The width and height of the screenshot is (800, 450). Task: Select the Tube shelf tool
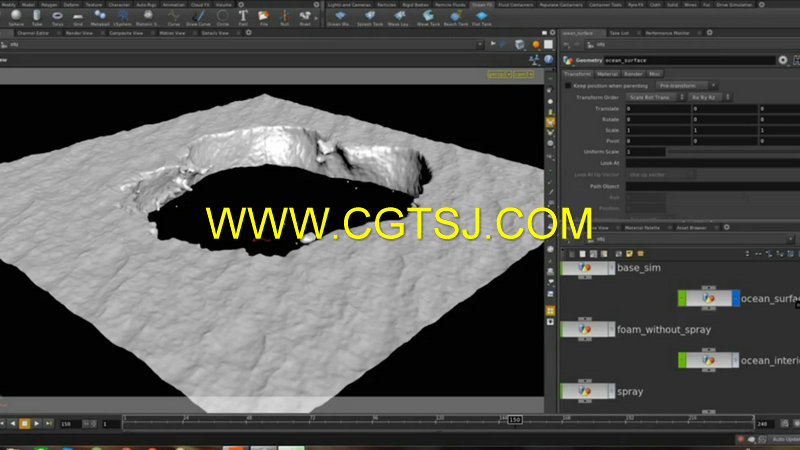[x=37, y=17]
